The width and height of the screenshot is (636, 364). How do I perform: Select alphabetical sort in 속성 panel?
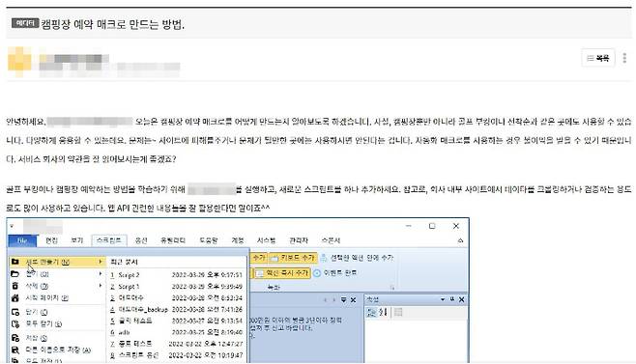(383, 312)
